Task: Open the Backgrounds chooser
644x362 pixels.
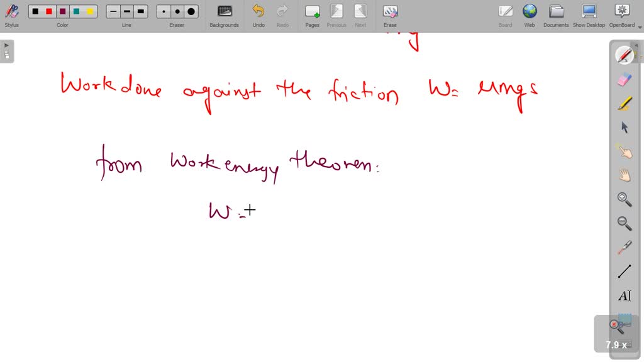Action: coord(224,15)
